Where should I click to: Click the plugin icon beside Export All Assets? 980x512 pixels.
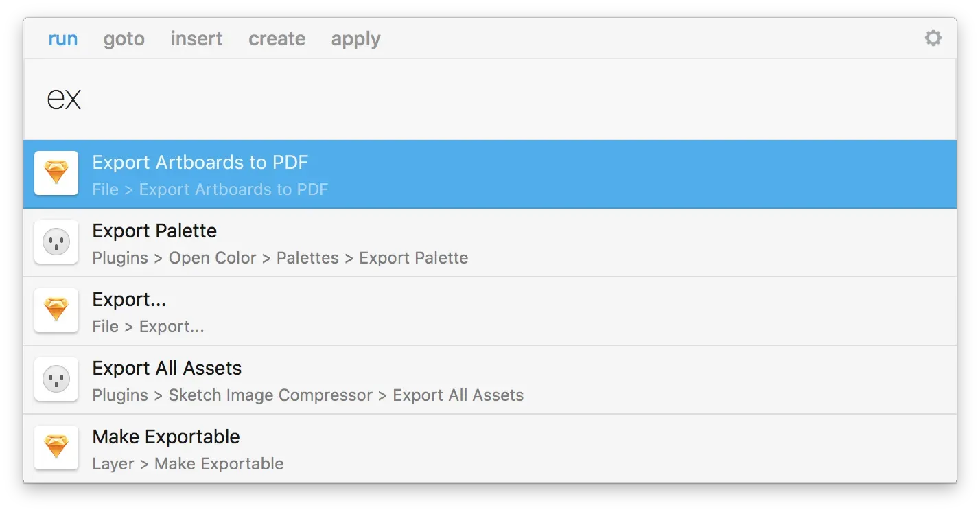[56, 379]
